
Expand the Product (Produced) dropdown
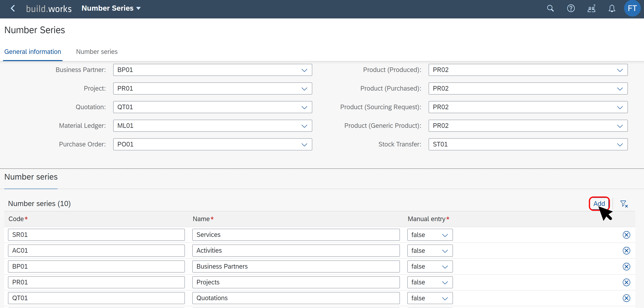point(620,70)
